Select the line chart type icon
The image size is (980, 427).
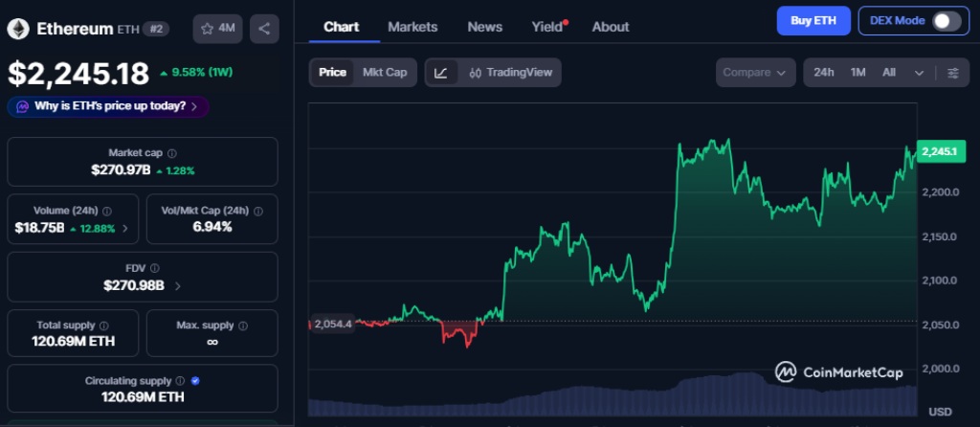440,73
